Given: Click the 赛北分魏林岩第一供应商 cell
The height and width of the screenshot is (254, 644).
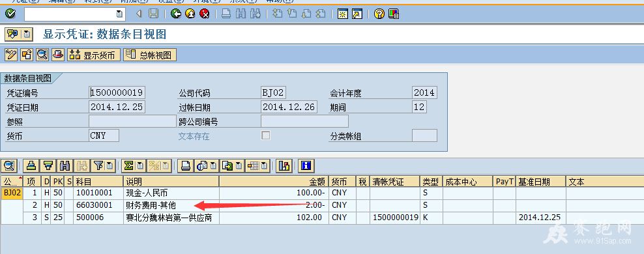Looking at the screenshot, I should 171,218.
